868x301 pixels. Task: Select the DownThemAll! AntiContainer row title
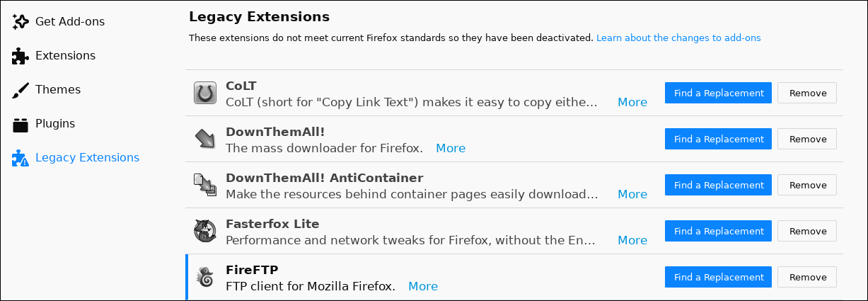[325, 178]
